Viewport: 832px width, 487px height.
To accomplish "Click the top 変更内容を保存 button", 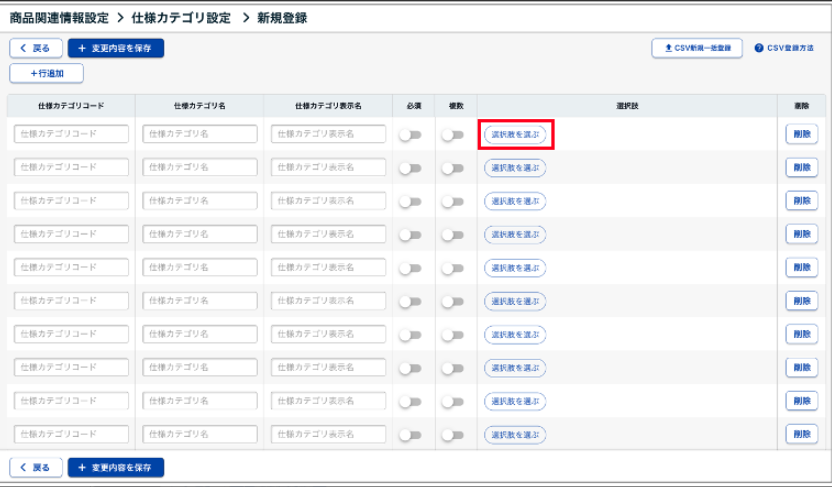I will [x=115, y=48].
